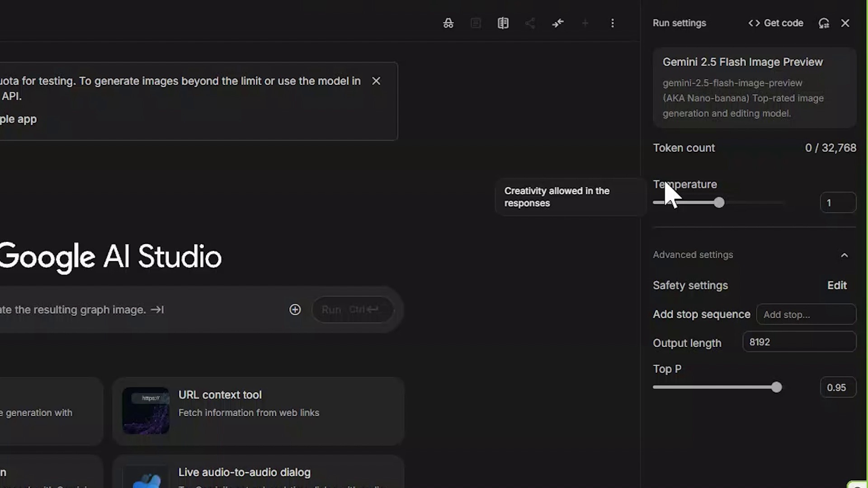Click the Get code button
The width and height of the screenshot is (868, 488).
tap(776, 23)
